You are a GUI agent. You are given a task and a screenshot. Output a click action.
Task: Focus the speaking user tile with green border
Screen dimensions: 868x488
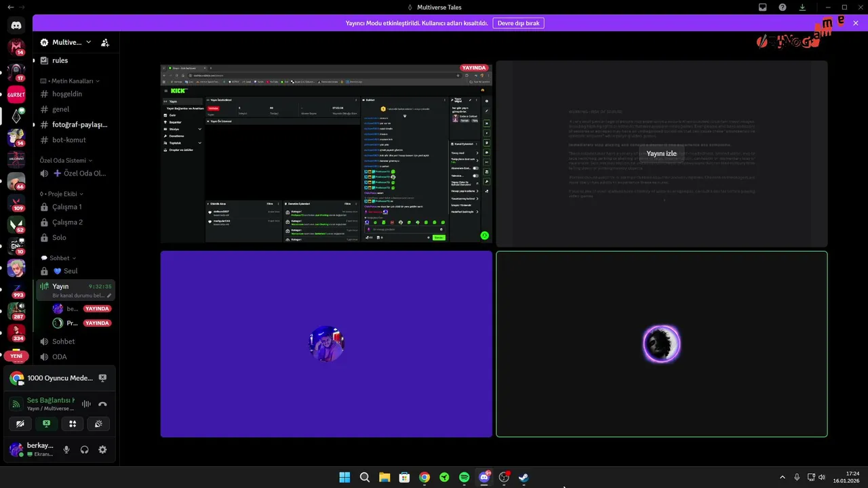(662, 344)
